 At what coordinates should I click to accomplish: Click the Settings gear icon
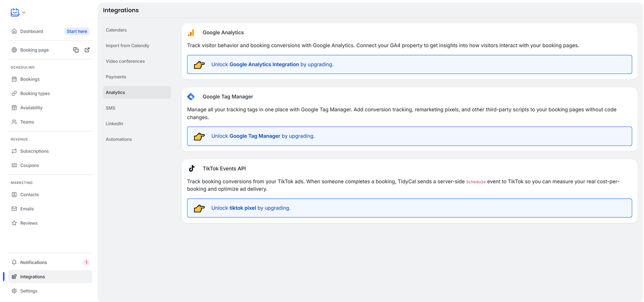[14, 291]
